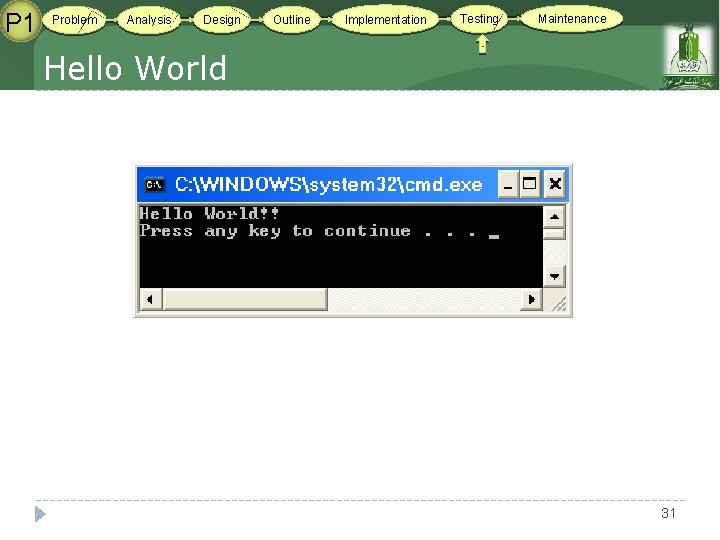The height and width of the screenshot is (540, 720).
Task: Click the P1 circle badge
Action: point(20,21)
